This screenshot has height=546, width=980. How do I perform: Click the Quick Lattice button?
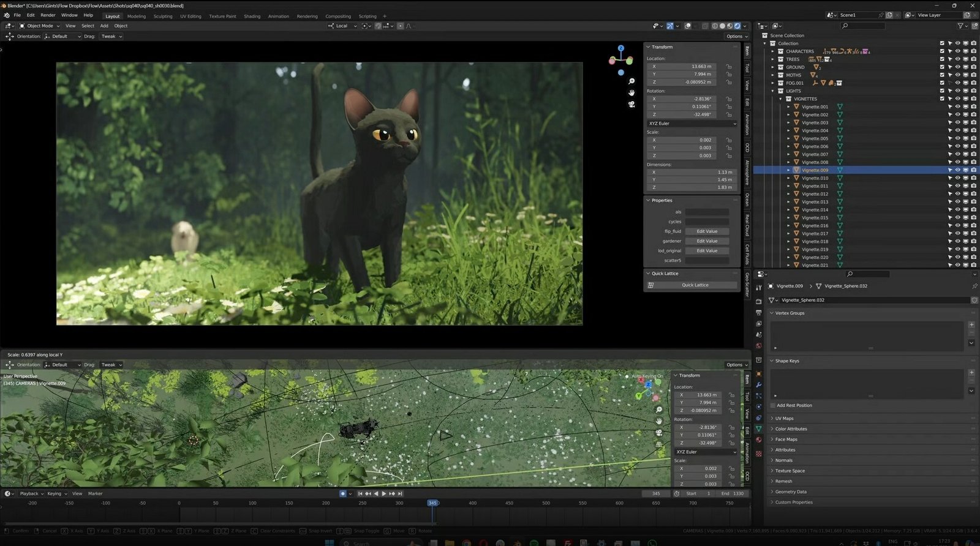click(x=695, y=285)
